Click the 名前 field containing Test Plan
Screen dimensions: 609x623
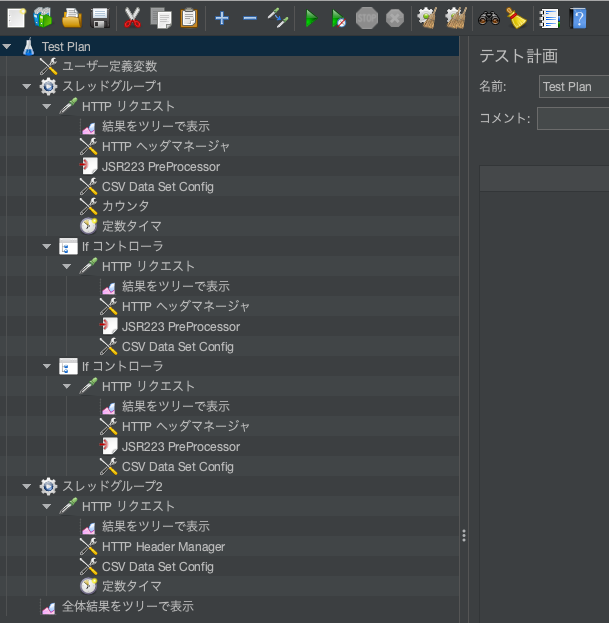pyautogui.click(x=574, y=87)
